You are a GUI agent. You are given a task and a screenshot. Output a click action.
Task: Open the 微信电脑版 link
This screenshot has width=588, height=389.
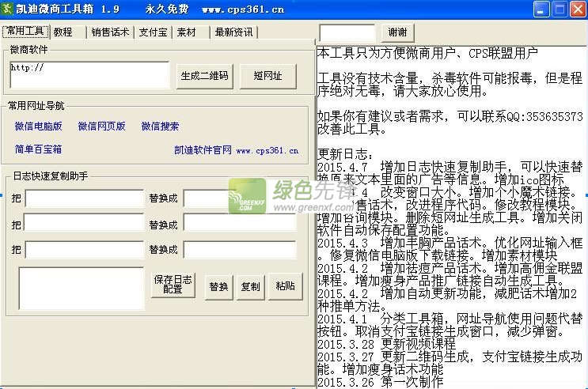pyautogui.click(x=38, y=127)
